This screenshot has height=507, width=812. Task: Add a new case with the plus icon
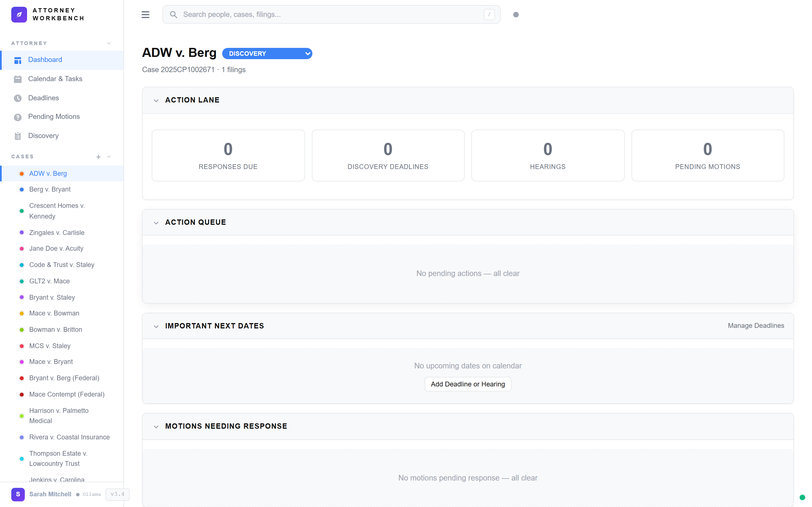tap(98, 157)
